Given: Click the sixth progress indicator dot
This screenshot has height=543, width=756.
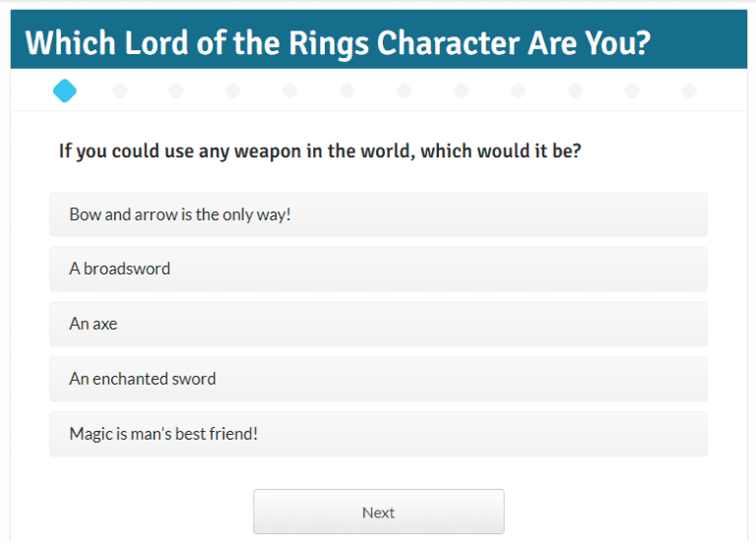Looking at the screenshot, I should 347,91.
